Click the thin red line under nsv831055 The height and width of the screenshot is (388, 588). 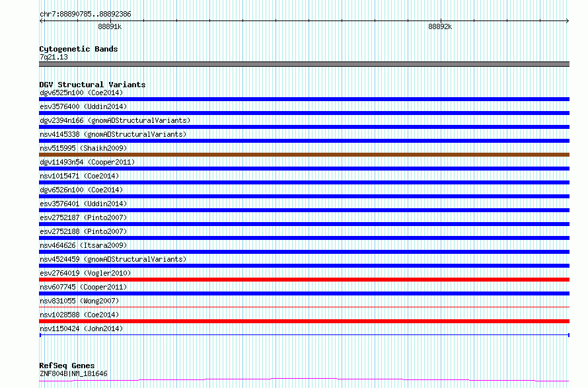(x=304, y=307)
